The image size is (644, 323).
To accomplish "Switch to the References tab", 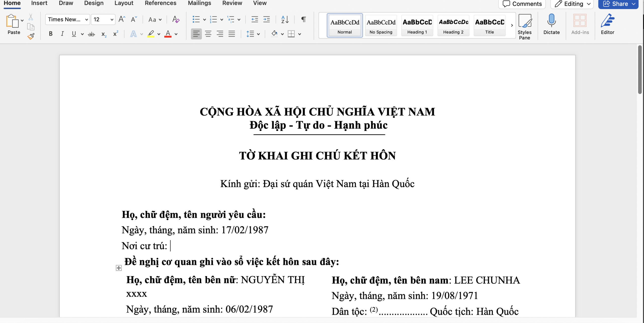I will [x=160, y=3].
